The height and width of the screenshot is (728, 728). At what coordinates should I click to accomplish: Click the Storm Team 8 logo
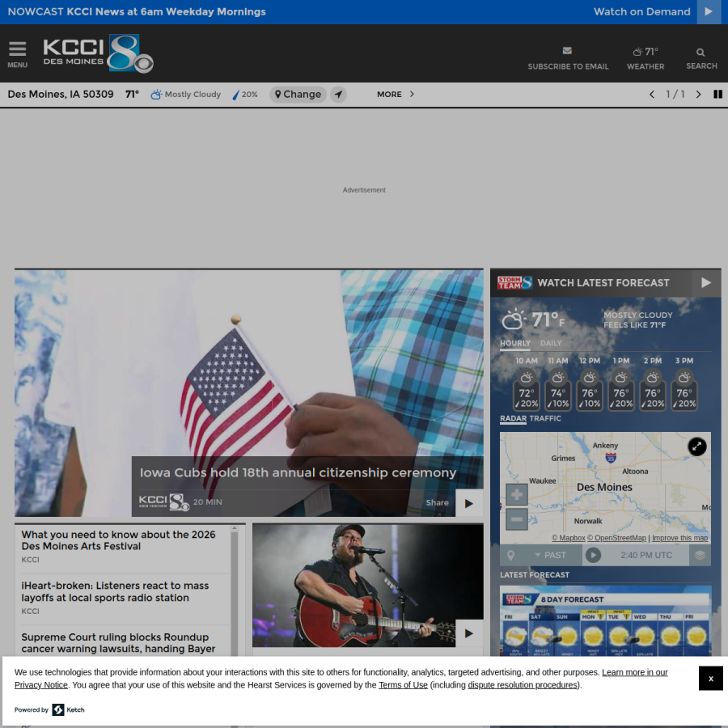(514, 283)
